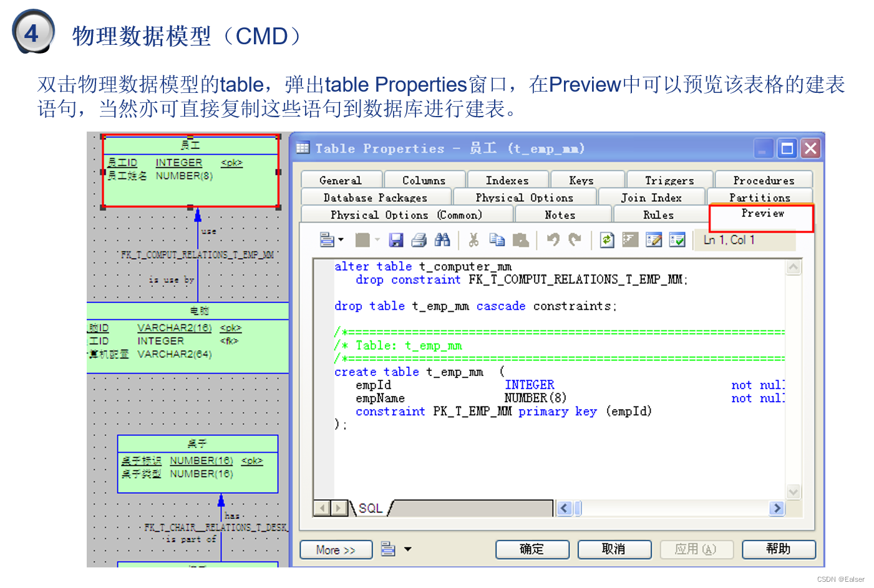Click the Paste icon in the toolbar

click(x=520, y=240)
